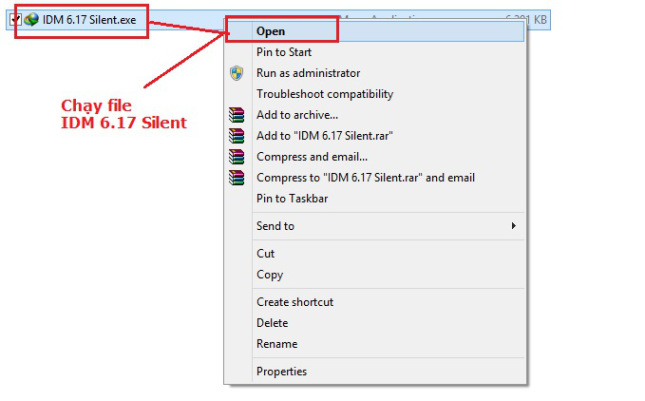Click WinRAR icon beside Compress and email
The width and height of the screenshot is (645, 401).
(x=237, y=157)
